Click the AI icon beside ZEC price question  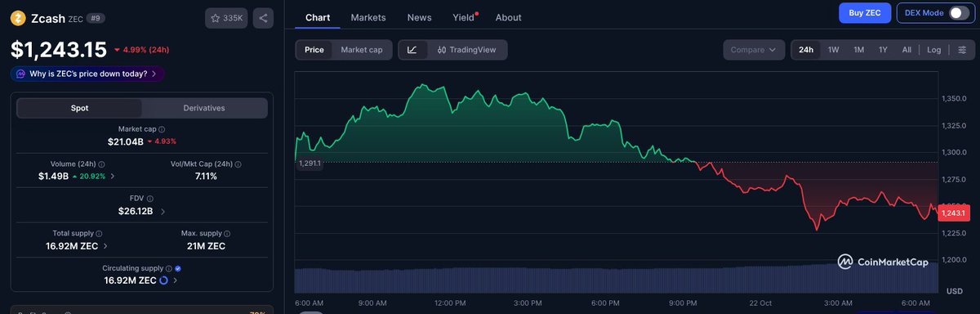click(21, 74)
